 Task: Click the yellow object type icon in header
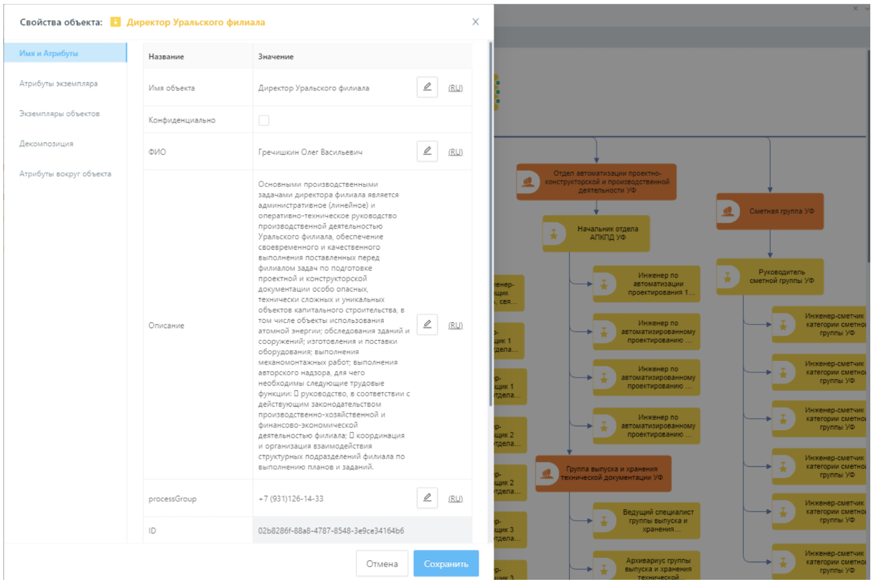[115, 22]
